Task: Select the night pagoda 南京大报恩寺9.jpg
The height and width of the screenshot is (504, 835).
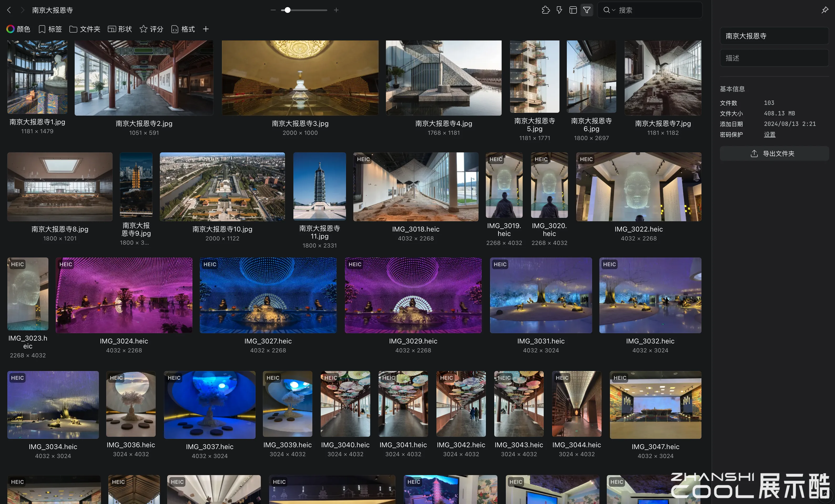Action: click(136, 185)
